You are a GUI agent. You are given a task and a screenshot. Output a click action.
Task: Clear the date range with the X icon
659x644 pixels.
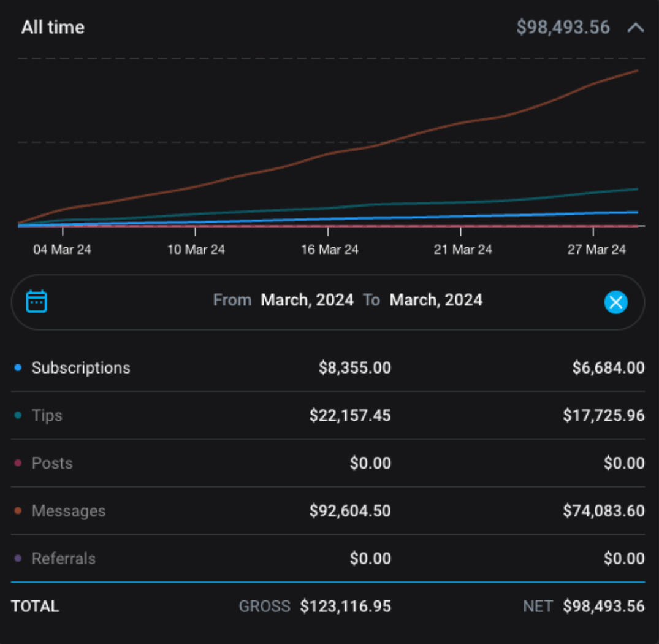coord(615,302)
